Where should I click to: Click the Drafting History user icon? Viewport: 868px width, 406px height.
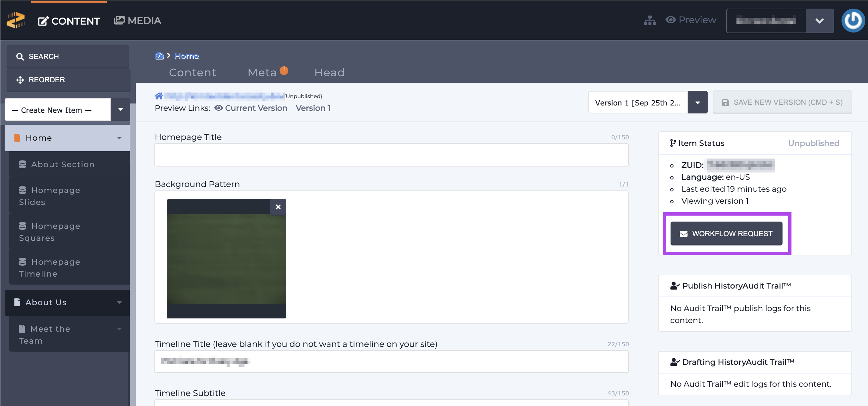[x=675, y=362]
